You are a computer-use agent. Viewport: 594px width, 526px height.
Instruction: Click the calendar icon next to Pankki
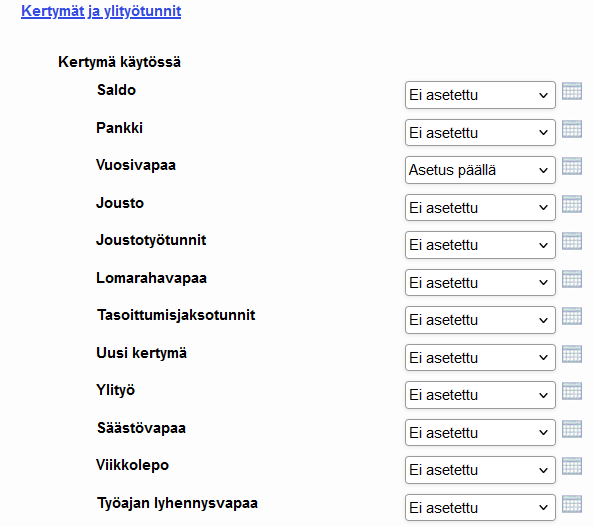[x=572, y=129]
